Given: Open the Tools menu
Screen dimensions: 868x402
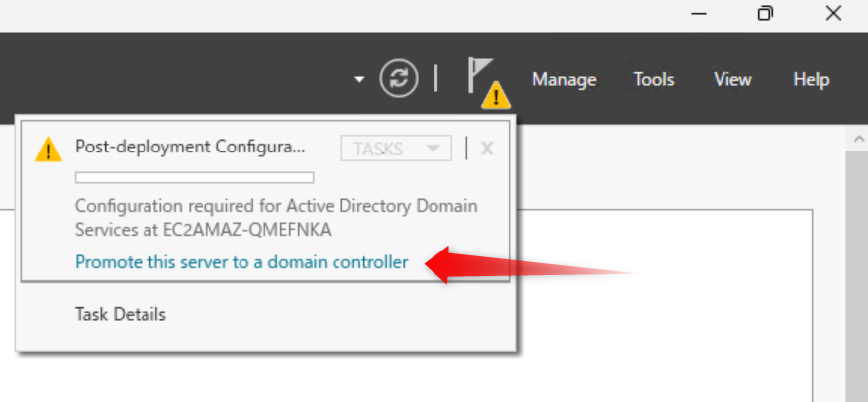Looking at the screenshot, I should tap(654, 80).
